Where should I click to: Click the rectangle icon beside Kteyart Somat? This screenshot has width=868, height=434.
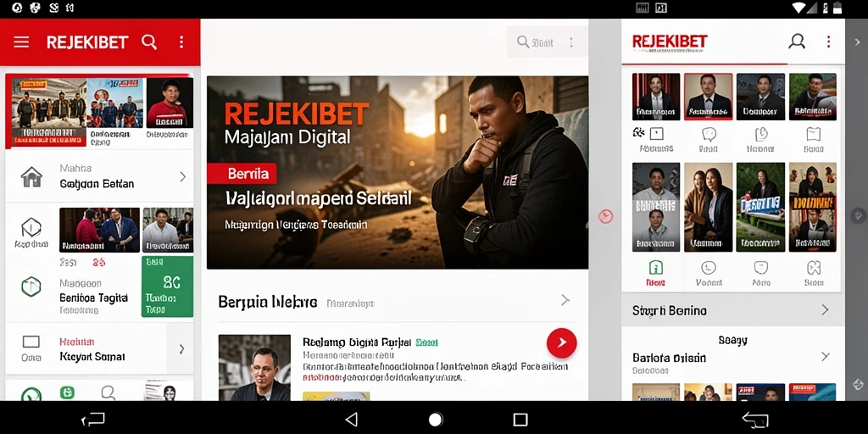[31, 341]
